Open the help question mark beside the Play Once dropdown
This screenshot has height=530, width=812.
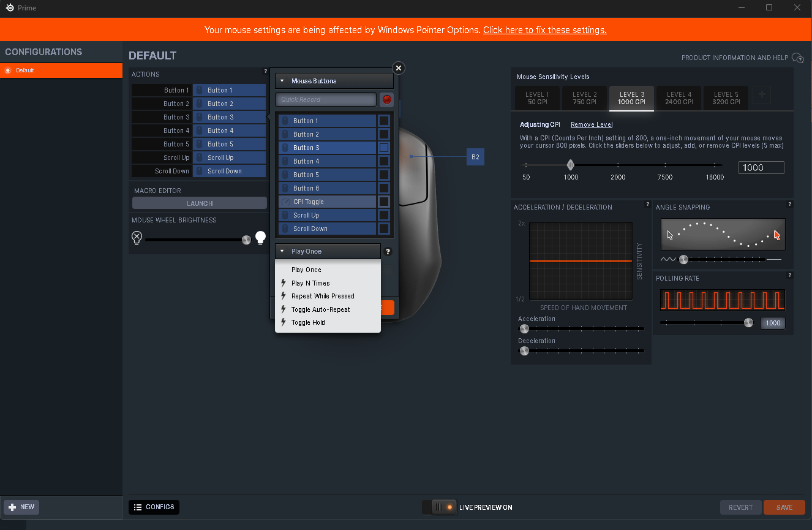coord(388,251)
